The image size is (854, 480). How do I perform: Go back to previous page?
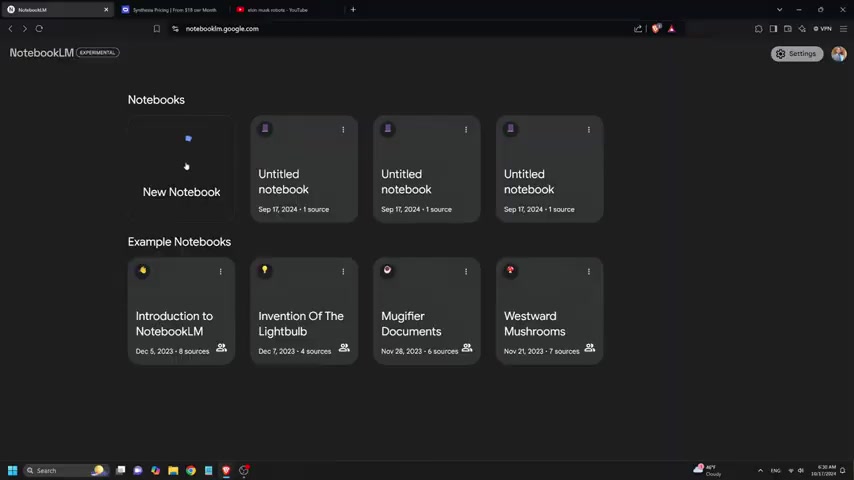pyautogui.click(x=10, y=29)
